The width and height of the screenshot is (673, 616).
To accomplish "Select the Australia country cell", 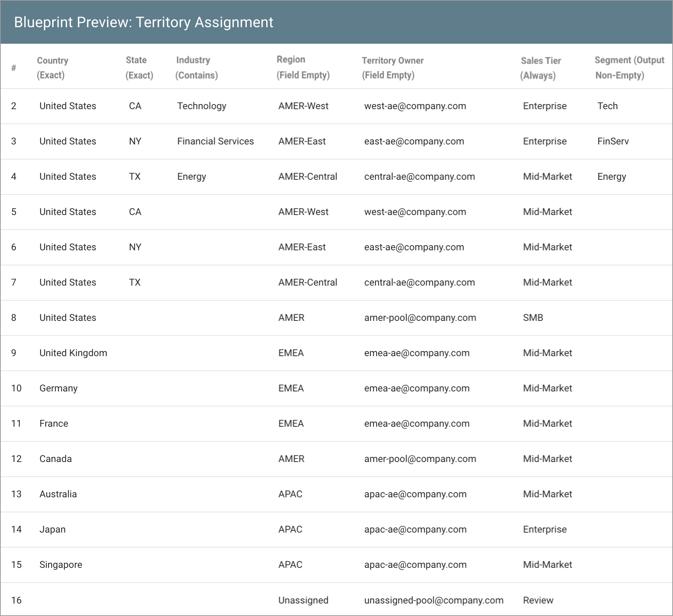I will pos(58,494).
